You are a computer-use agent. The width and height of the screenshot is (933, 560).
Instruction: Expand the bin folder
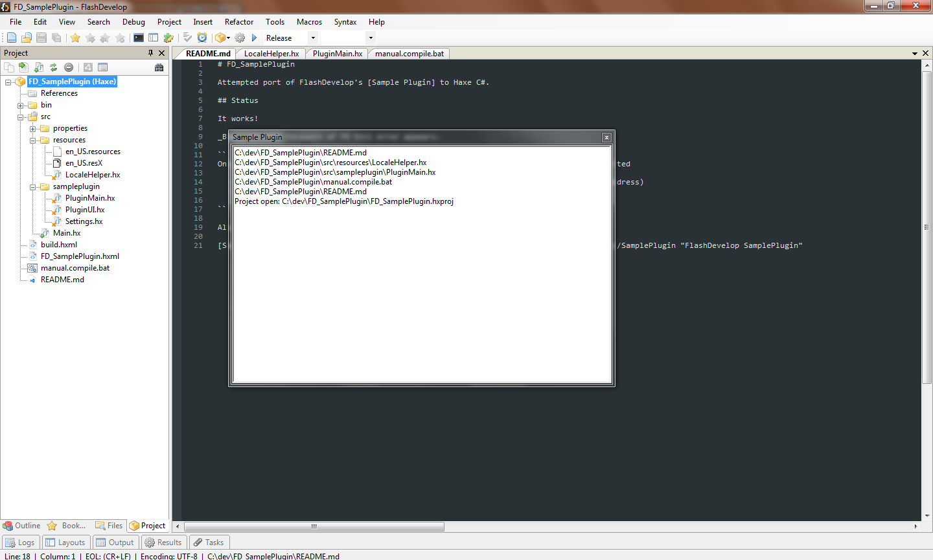20,105
